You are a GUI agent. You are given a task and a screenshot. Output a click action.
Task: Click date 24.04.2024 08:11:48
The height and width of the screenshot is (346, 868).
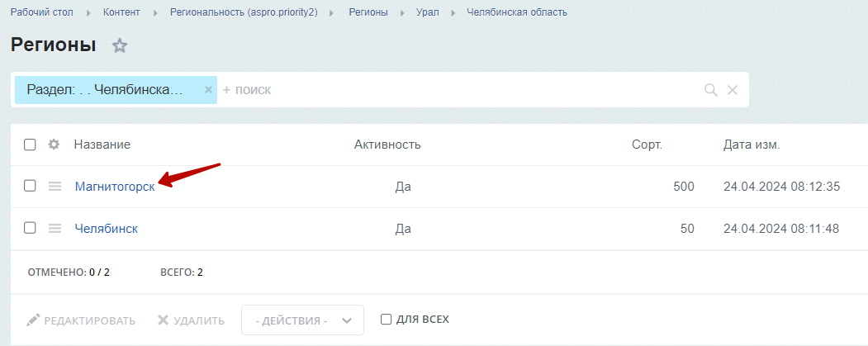click(781, 228)
